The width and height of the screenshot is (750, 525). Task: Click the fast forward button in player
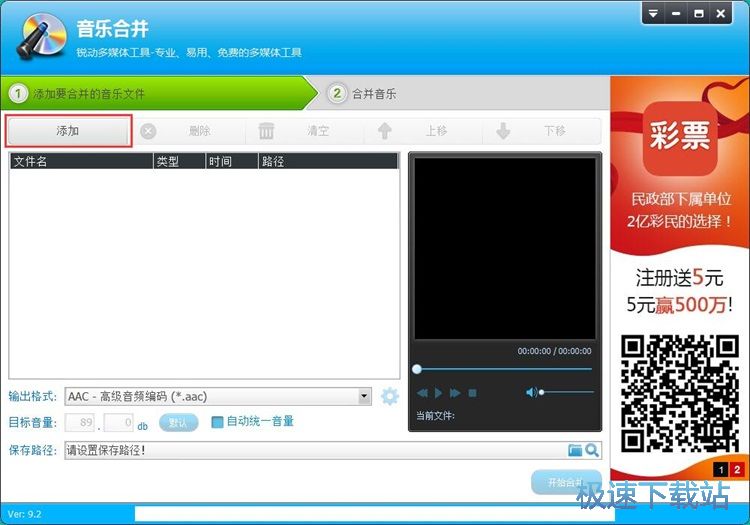point(455,393)
